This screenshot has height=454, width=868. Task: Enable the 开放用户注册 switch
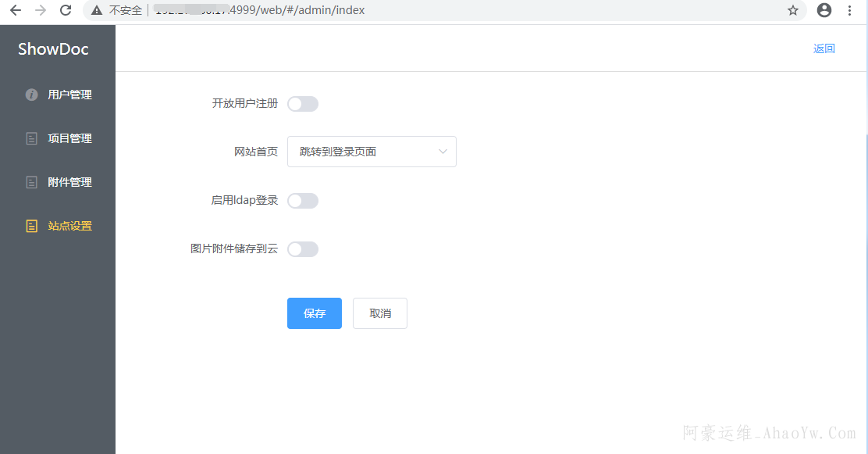pos(303,104)
